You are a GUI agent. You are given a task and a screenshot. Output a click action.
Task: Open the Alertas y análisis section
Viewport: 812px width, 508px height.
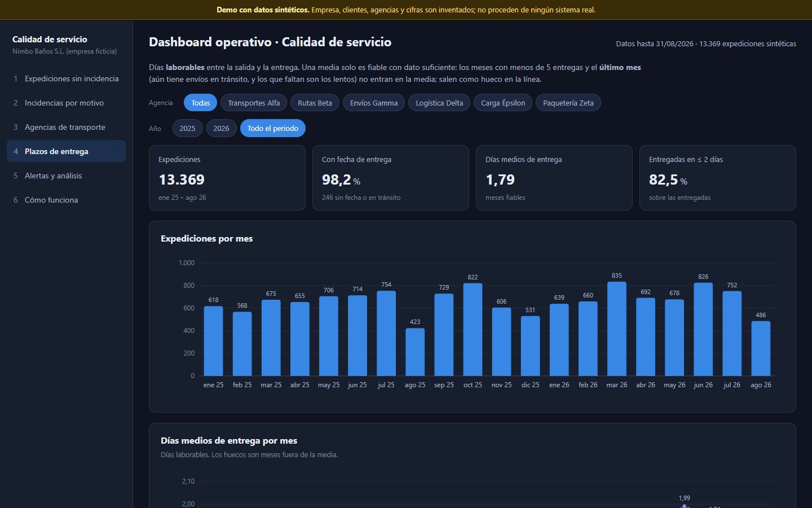point(66,176)
